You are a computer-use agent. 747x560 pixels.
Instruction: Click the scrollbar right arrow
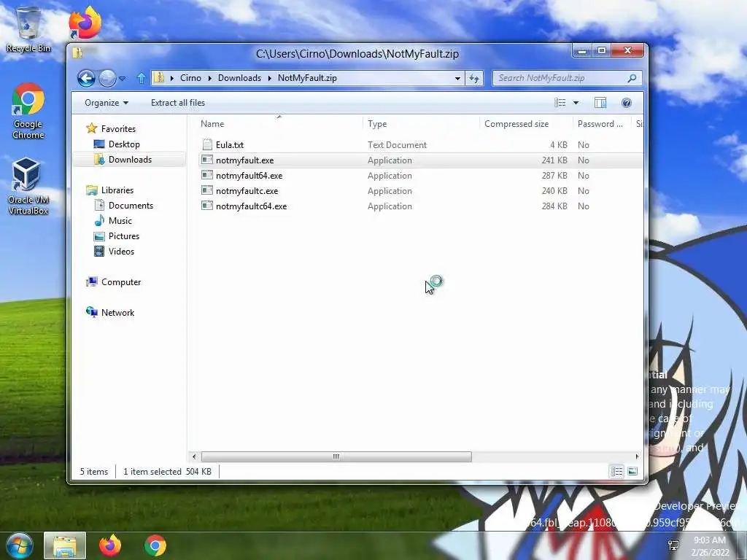637,456
